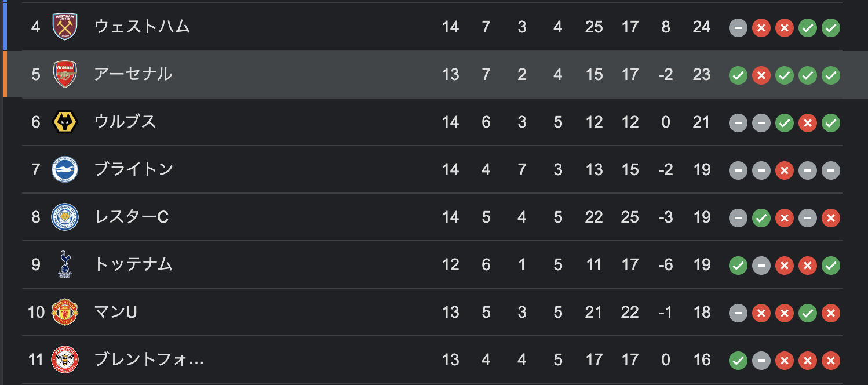Image resolution: width=868 pixels, height=385 pixels.
Task: Click Man U's points total 18
Action: [x=702, y=312]
